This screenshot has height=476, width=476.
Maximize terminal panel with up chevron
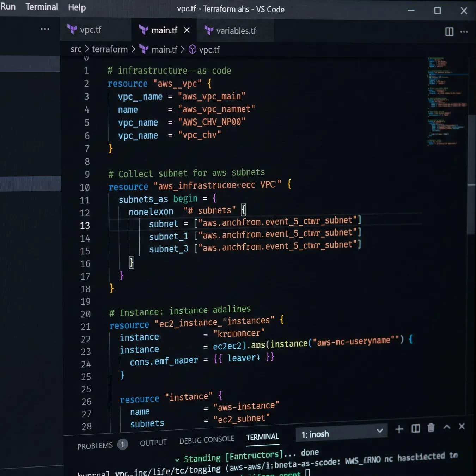pyautogui.click(x=447, y=427)
